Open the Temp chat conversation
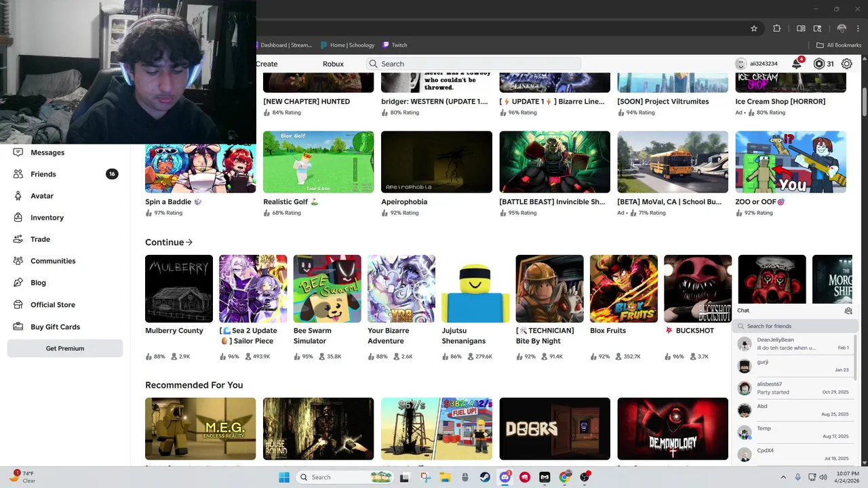Image resolution: width=868 pixels, height=488 pixels. tap(793, 432)
